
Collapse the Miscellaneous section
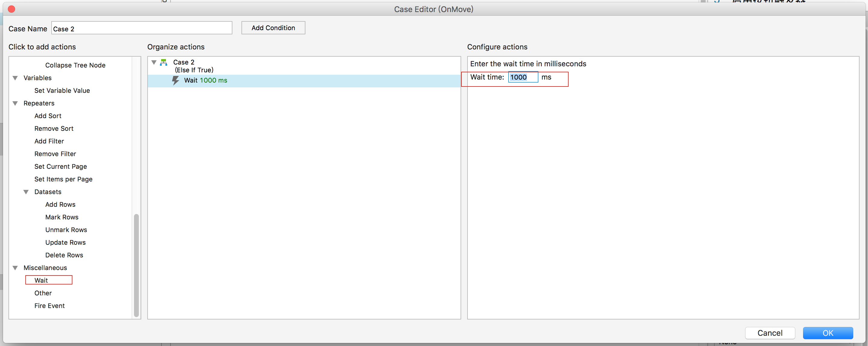click(15, 268)
